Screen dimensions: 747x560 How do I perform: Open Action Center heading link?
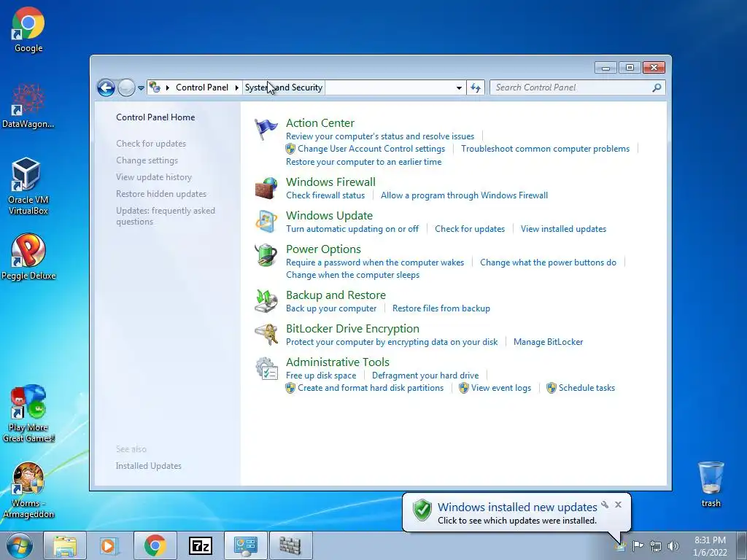(320, 122)
